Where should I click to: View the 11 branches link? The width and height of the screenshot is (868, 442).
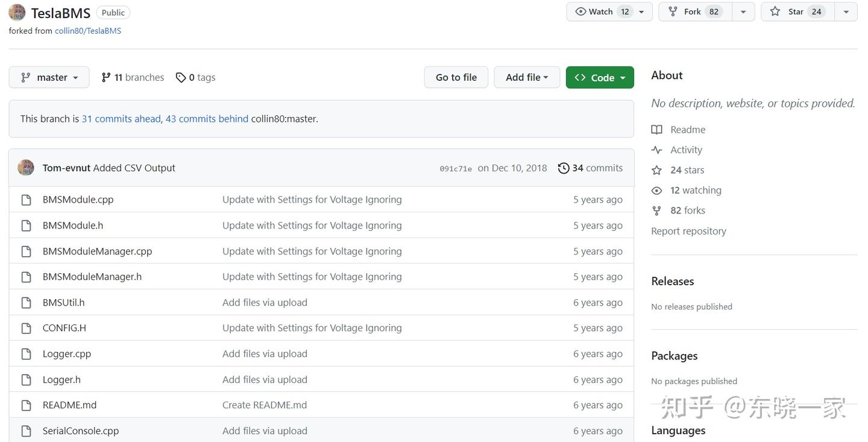pos(133,77)
